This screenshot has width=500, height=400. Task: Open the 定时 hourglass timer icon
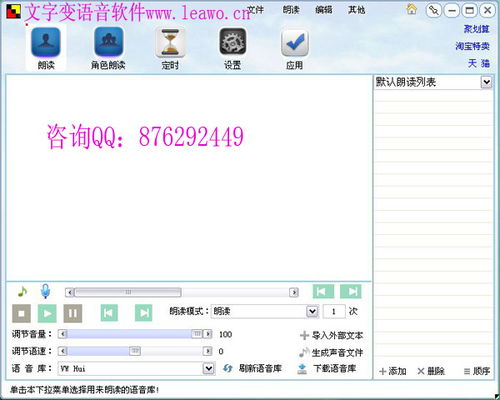pyautogui.click(x=170, y=43)
